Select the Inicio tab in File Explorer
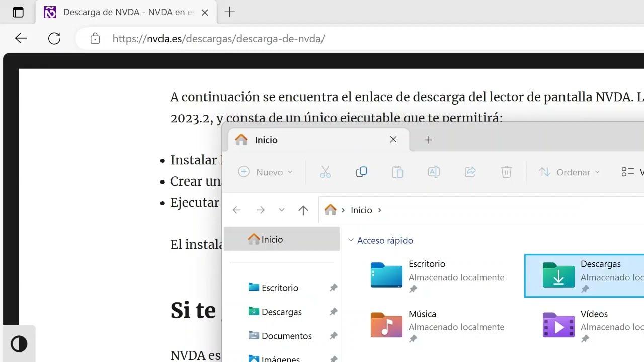Image resolution: width=644 pixels, height=362 pixels. (x=318, y=140)
